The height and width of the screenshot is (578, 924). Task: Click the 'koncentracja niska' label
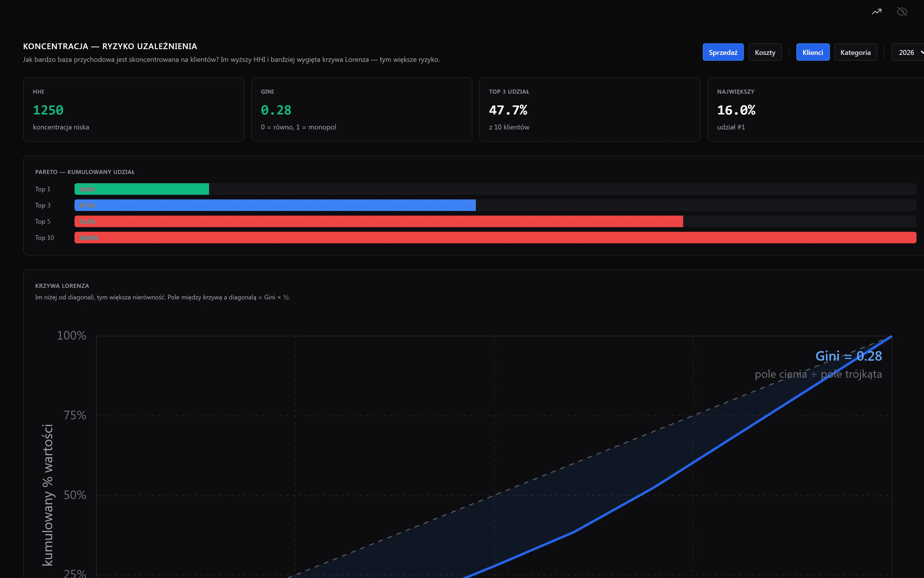tap(61, 127)
